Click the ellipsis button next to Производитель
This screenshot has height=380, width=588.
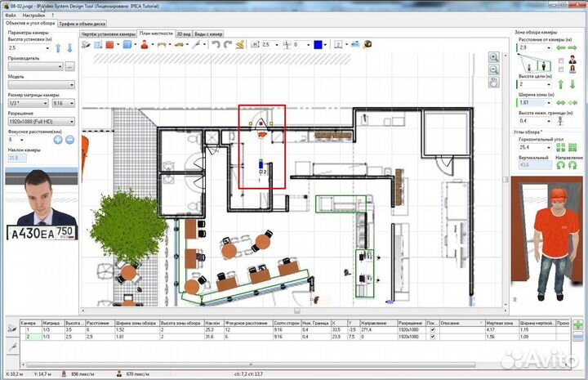pyautogui.click(x=70, y=66)
